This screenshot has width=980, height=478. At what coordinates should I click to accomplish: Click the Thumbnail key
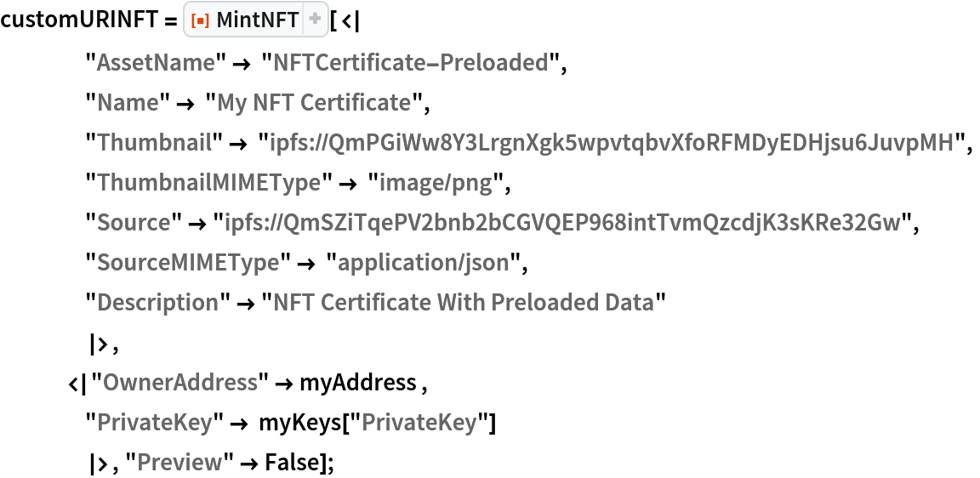pyautogui.click(x=154, y=143)
